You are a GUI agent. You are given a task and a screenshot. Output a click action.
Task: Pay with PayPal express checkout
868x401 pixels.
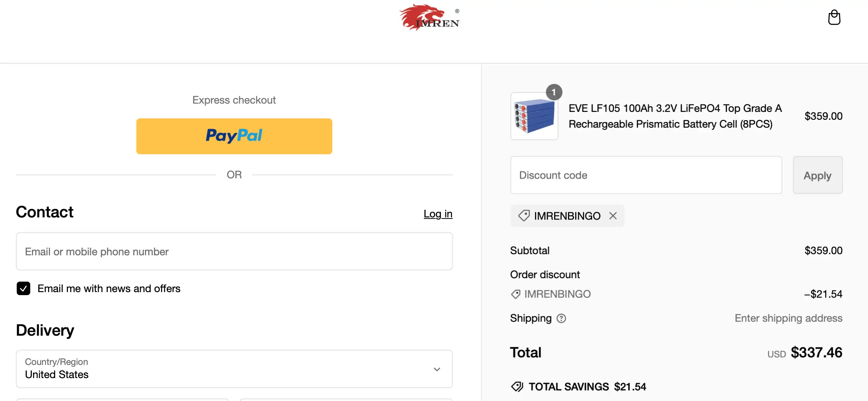click(x=234, y=136)
